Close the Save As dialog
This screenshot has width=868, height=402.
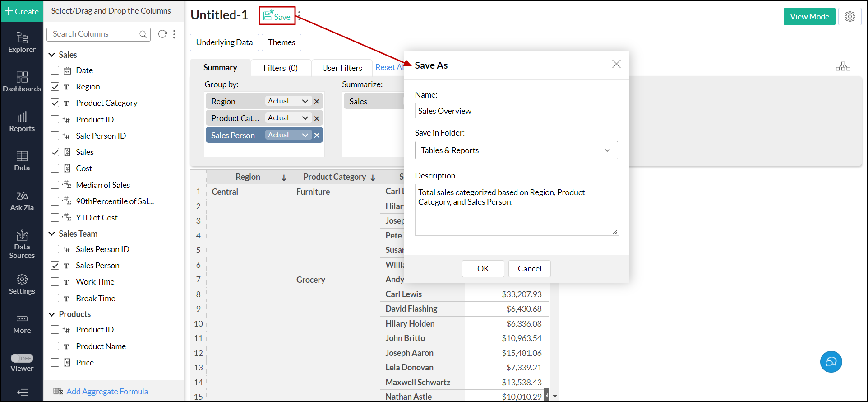(x=616, y=64)
